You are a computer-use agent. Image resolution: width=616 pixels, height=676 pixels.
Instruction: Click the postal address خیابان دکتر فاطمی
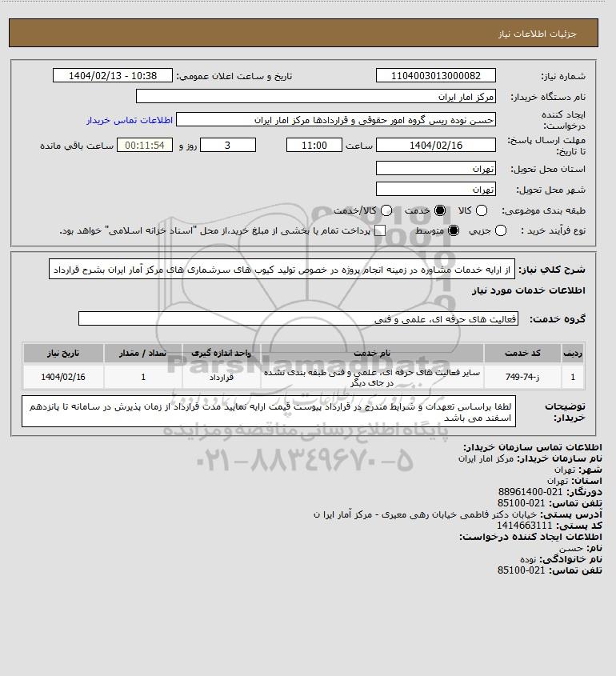(x=425, y=514)
